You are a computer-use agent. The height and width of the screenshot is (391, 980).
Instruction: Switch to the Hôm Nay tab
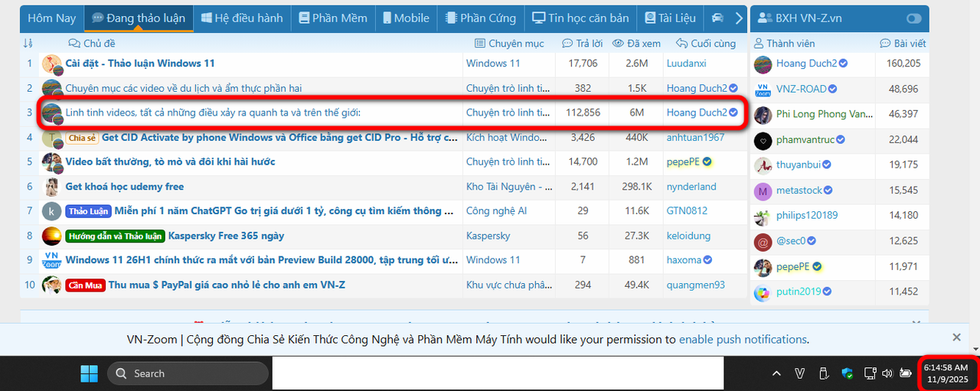pos(51,18)
